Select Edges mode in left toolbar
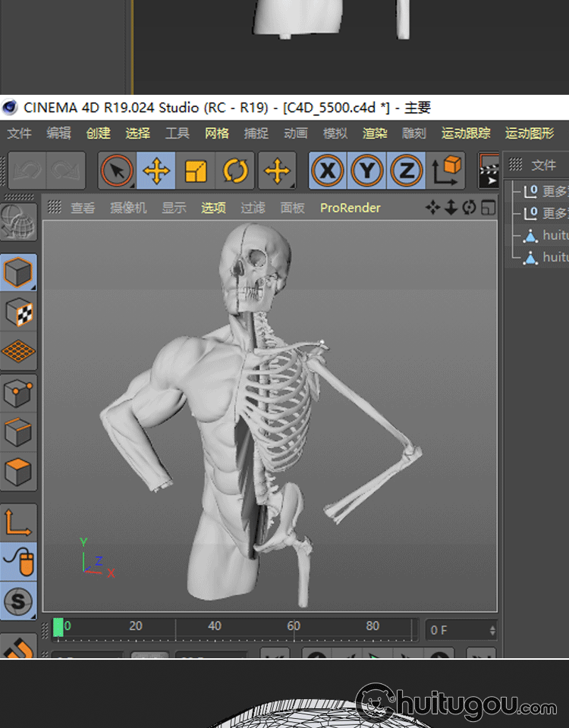The height and width of the screenshot is (728, 569). (18, 433)
